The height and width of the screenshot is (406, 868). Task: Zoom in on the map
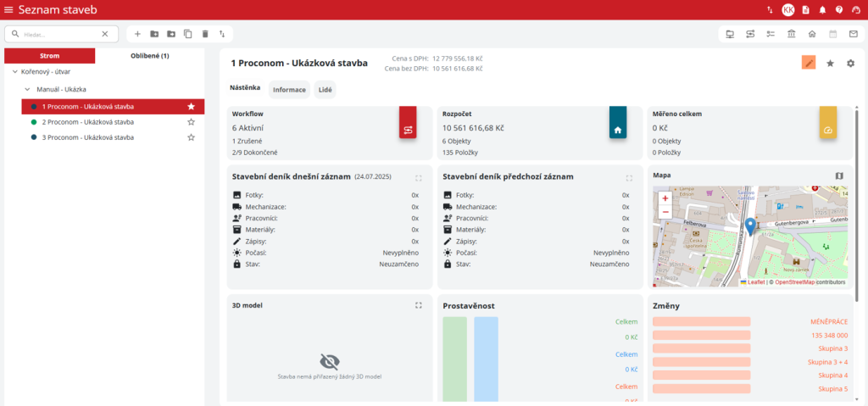[665, 198]
